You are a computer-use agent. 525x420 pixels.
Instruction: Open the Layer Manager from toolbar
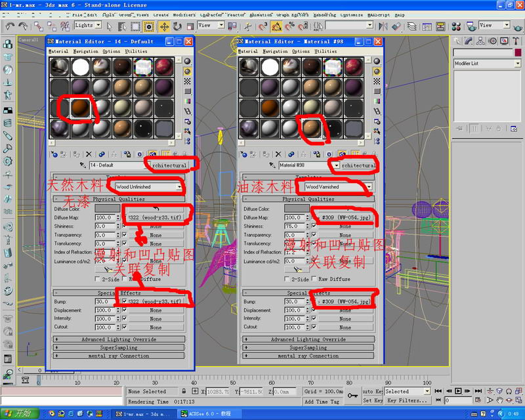pos(412,26)
